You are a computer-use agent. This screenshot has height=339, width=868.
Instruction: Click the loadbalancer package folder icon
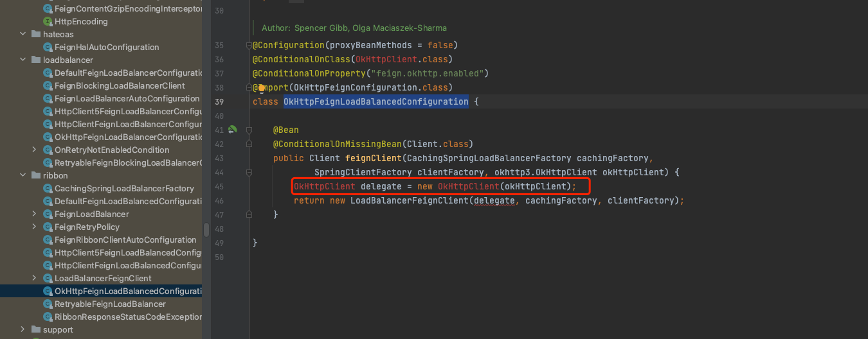[x=35, y=60]
